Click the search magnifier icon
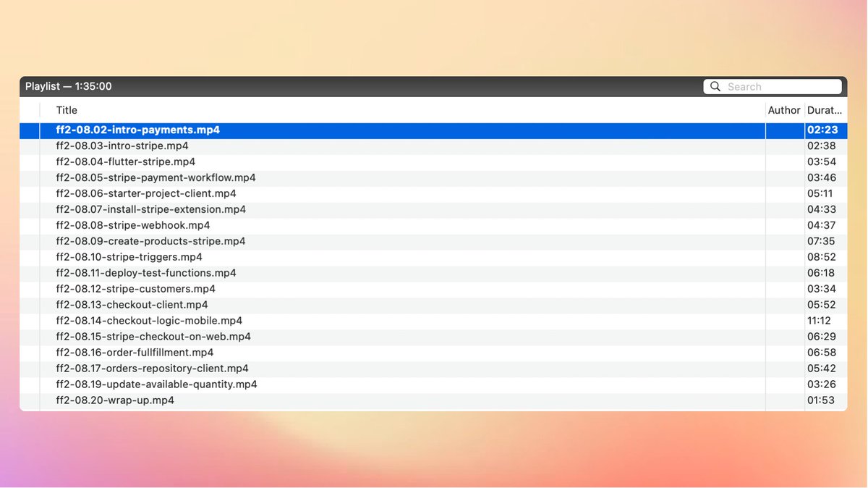 click(715, 86)
